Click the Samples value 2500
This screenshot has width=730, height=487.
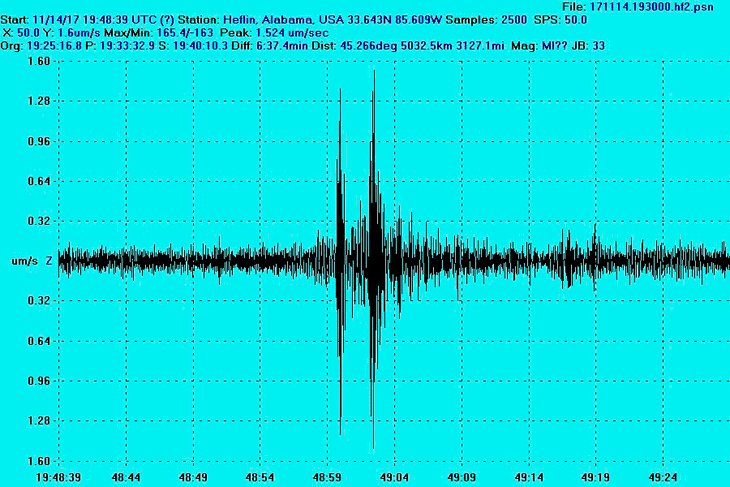click(x=514, y=20)
